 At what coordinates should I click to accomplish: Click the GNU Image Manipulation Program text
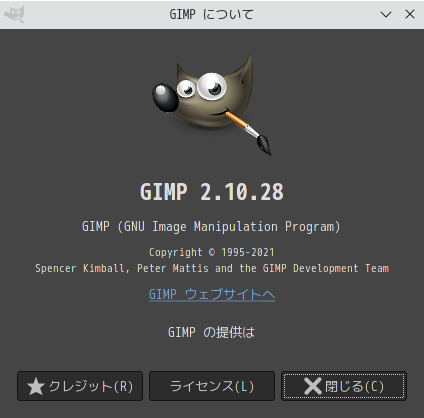coord(211,227)
